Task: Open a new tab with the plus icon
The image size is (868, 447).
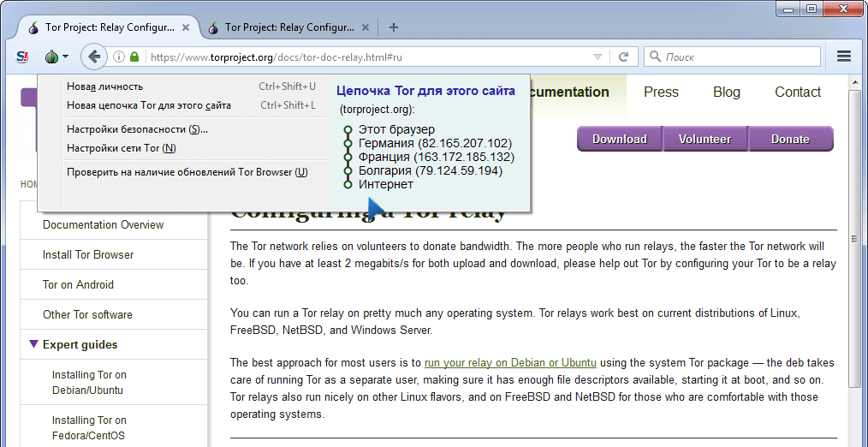Action: [394, 27]
